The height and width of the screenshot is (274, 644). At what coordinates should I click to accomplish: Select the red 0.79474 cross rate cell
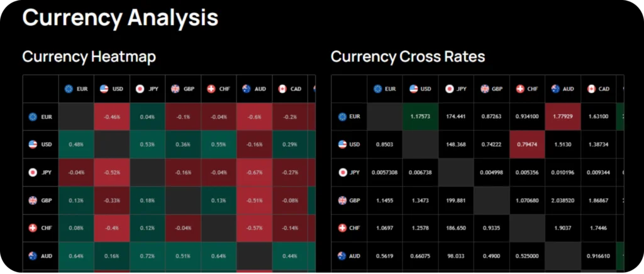[526, 145]
